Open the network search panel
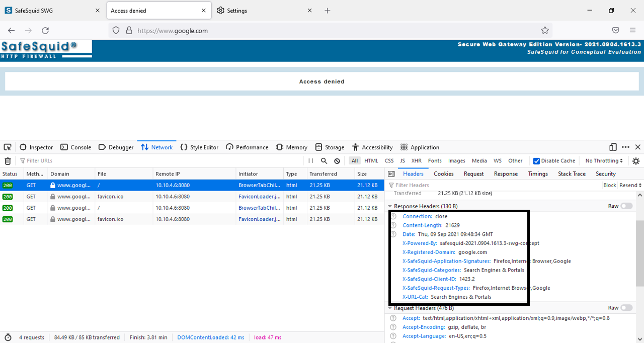 [324, 161]
